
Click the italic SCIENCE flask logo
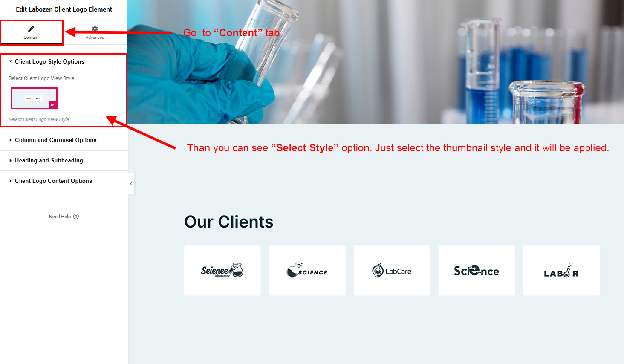tap(307, 270)
